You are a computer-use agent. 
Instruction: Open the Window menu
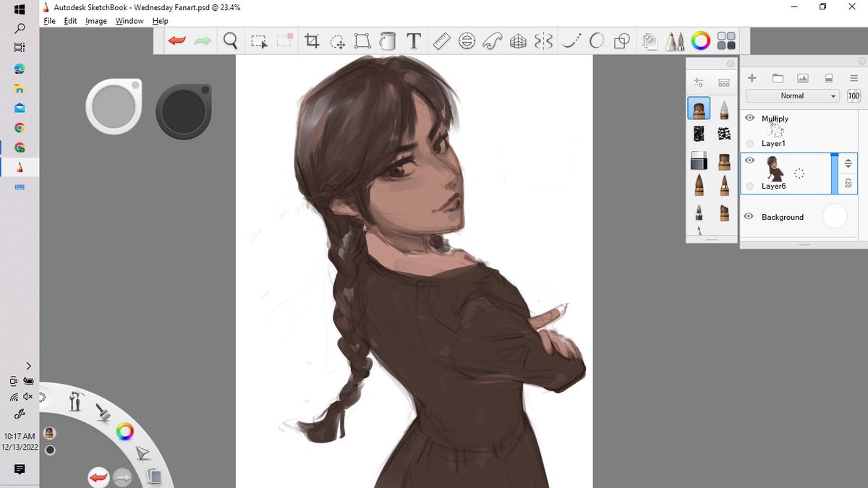[129, 21]
